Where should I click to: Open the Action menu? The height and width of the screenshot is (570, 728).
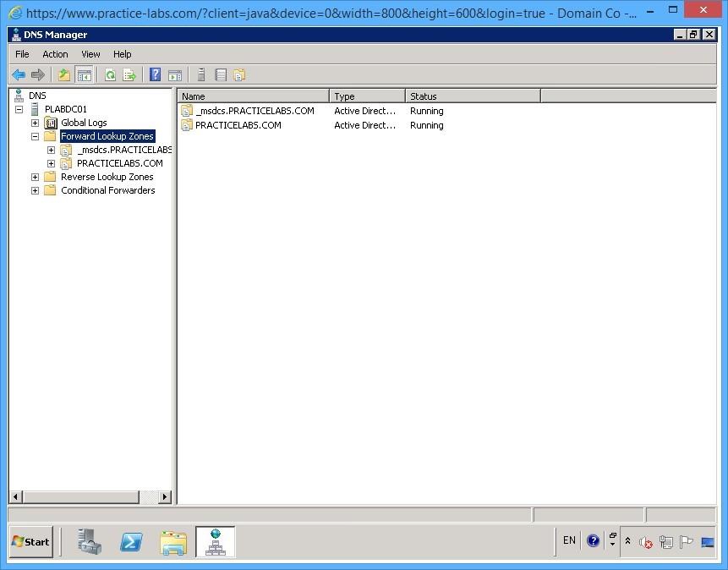(55, 53)
